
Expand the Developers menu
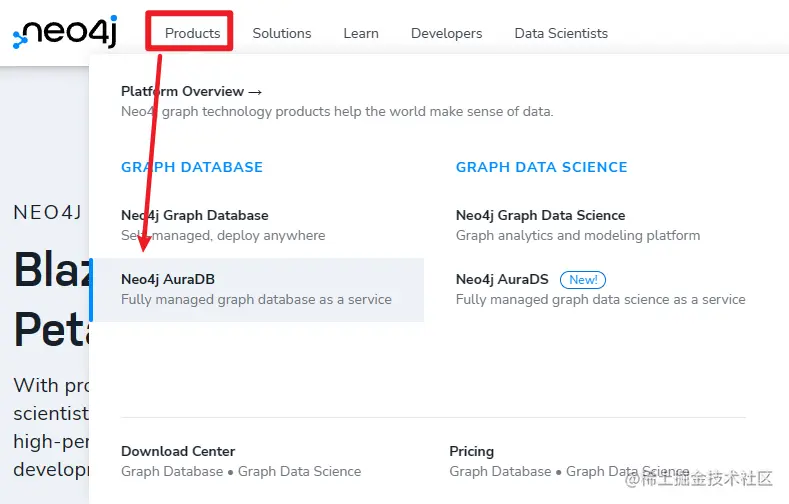(x=446, y=33)
